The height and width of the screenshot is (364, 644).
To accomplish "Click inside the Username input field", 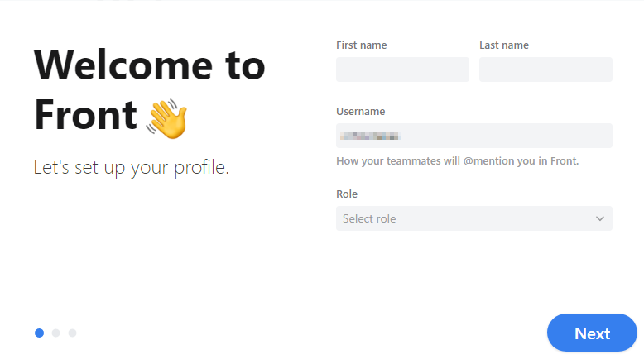I will (x=474, y=136).
